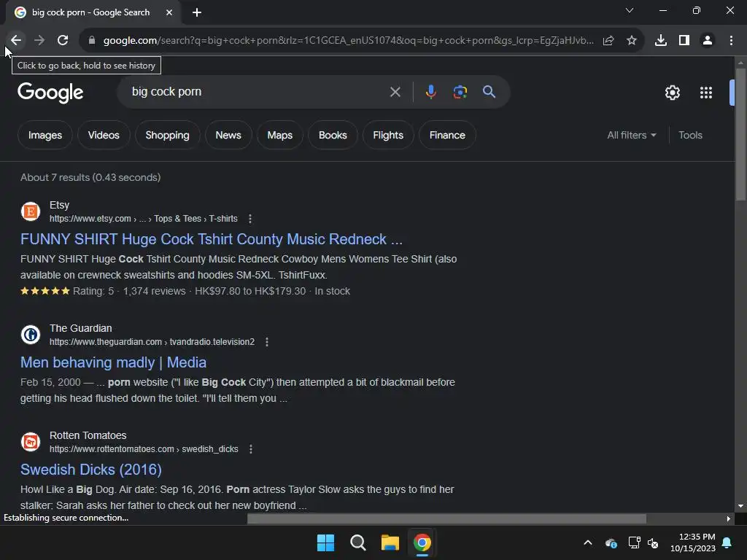Open the Guardian result's three-dot menu

coord(267,342)
